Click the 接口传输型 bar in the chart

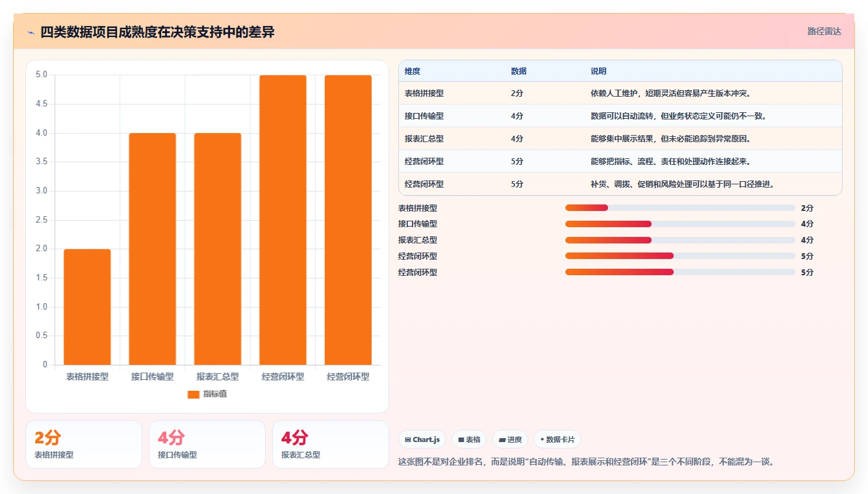point(153,249)
